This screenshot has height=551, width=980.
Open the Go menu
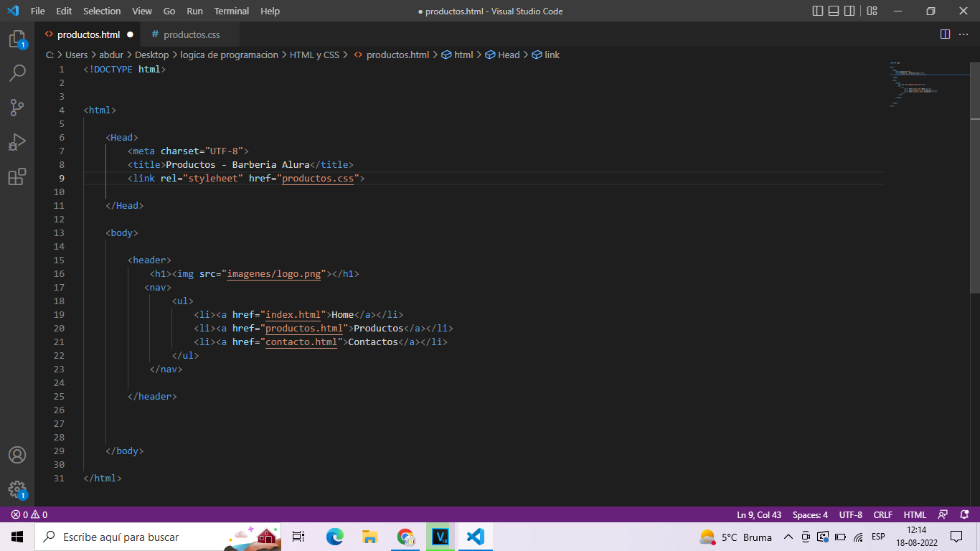(x=169, y=11)
